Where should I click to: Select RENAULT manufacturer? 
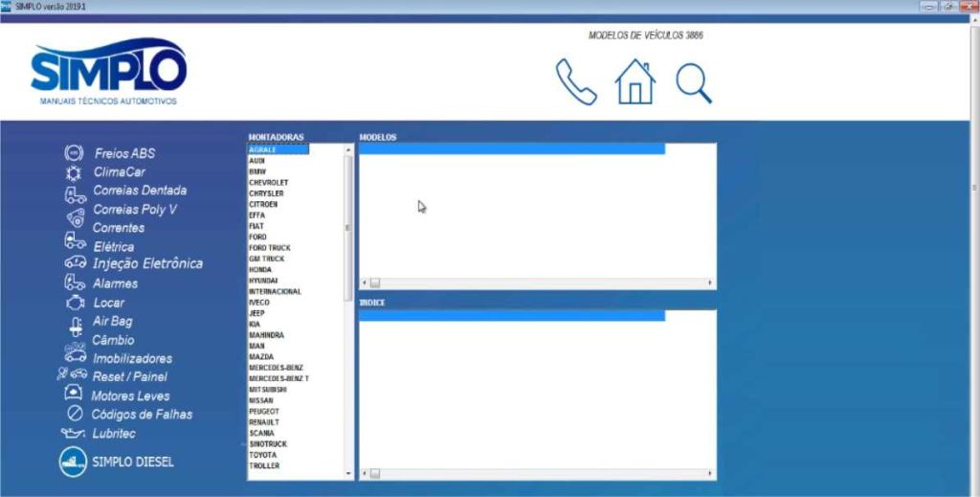(264, 422)
